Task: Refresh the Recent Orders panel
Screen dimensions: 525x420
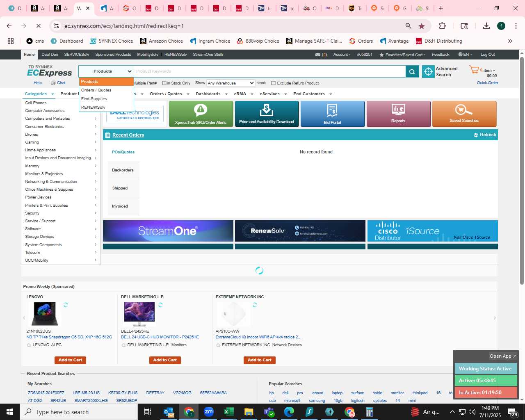Action: [485, 135]
